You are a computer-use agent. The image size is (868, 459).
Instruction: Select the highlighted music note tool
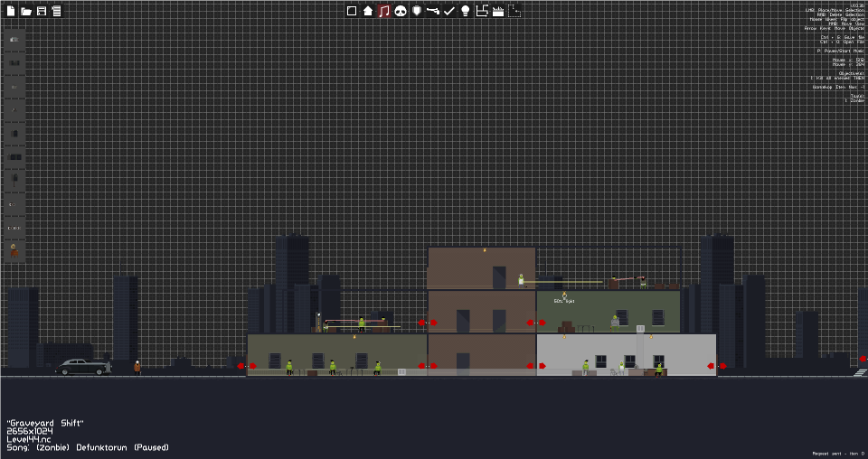384,11
